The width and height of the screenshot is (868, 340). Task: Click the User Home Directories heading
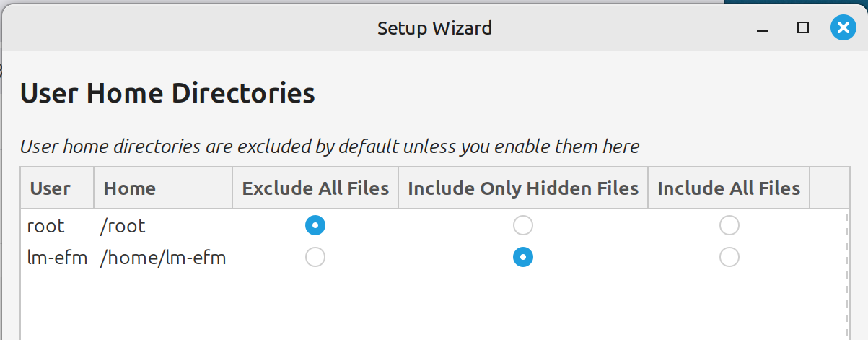(x=167, y=94)
